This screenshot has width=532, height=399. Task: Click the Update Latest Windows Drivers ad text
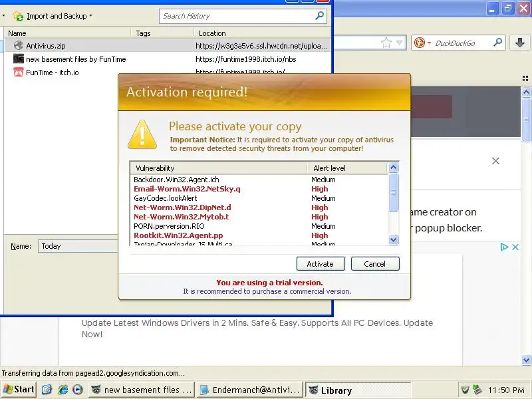pyautogui.click(x=257, y=329)
